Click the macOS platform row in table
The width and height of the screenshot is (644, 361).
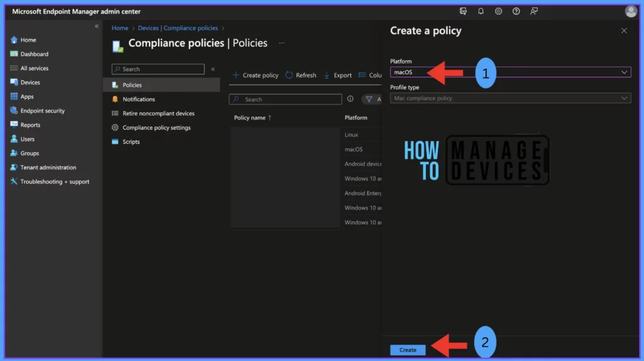(353, 149)
